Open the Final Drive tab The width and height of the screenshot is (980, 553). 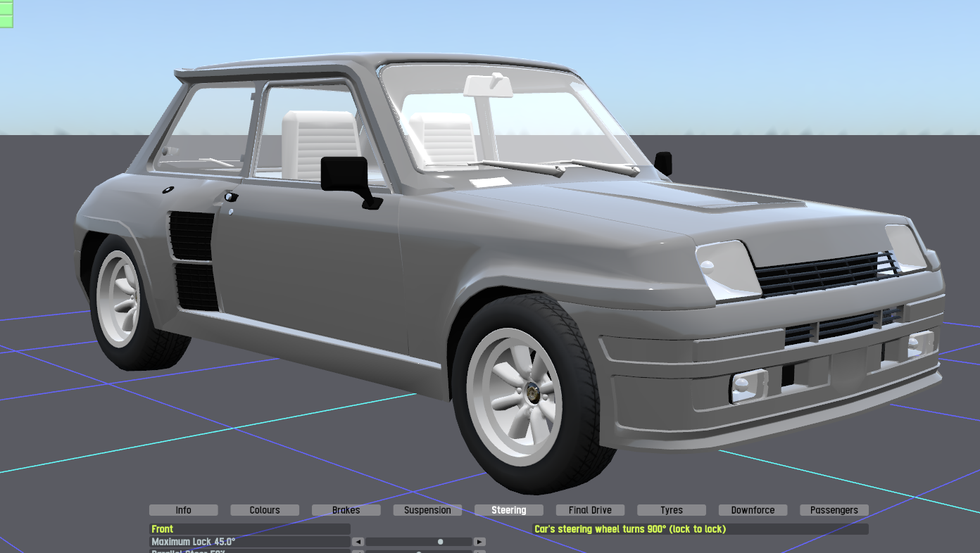point(590,510)
